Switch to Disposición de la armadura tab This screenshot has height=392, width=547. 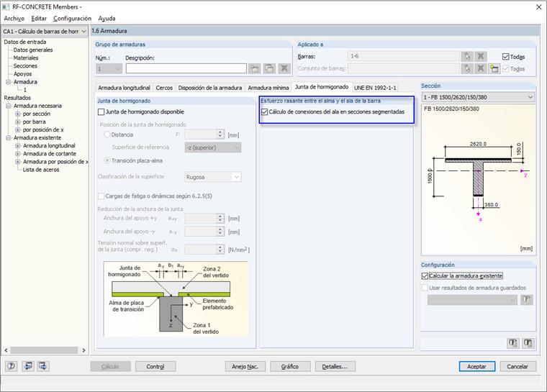(x=209, y=88)
